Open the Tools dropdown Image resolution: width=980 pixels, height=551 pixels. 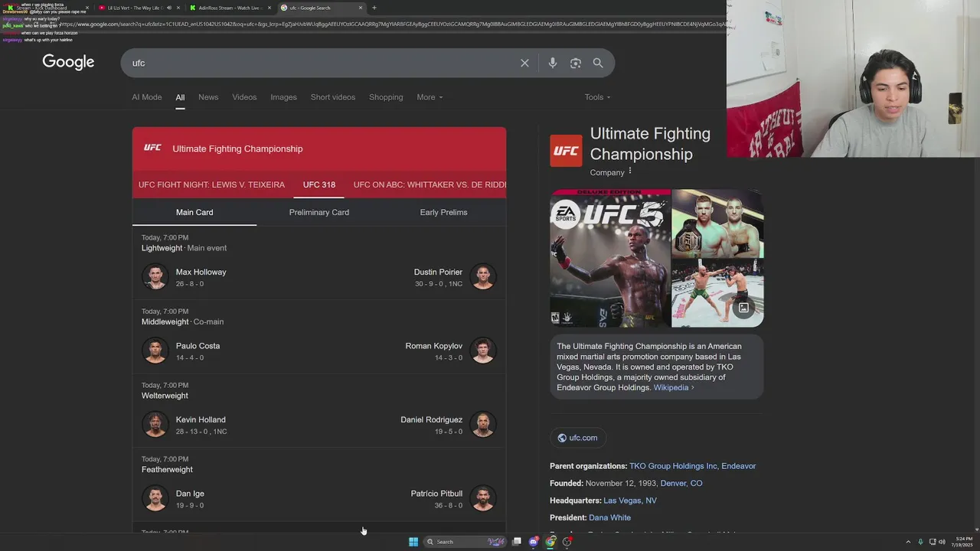[597, 97]
